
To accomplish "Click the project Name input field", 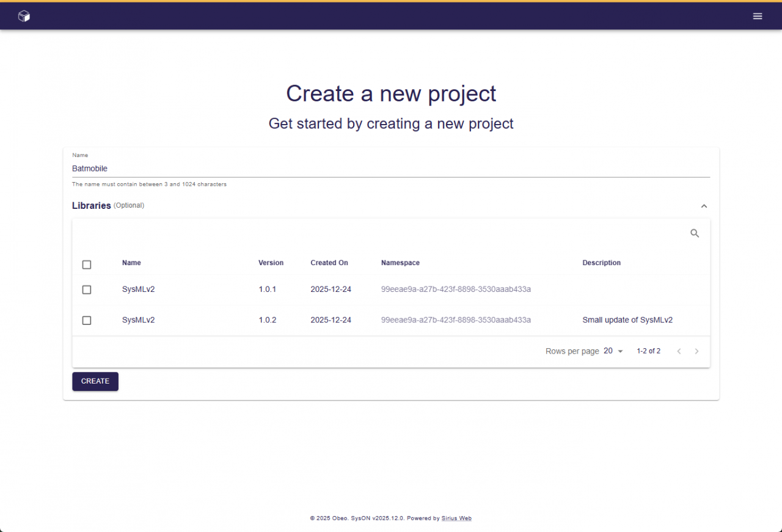I will click(391, 169).
